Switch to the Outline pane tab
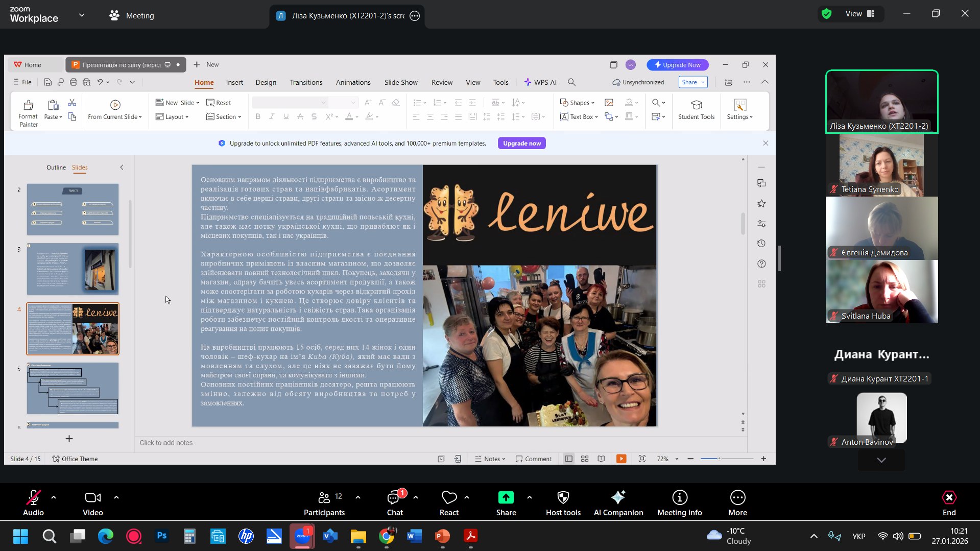980x551 pixels. point(56,167)
